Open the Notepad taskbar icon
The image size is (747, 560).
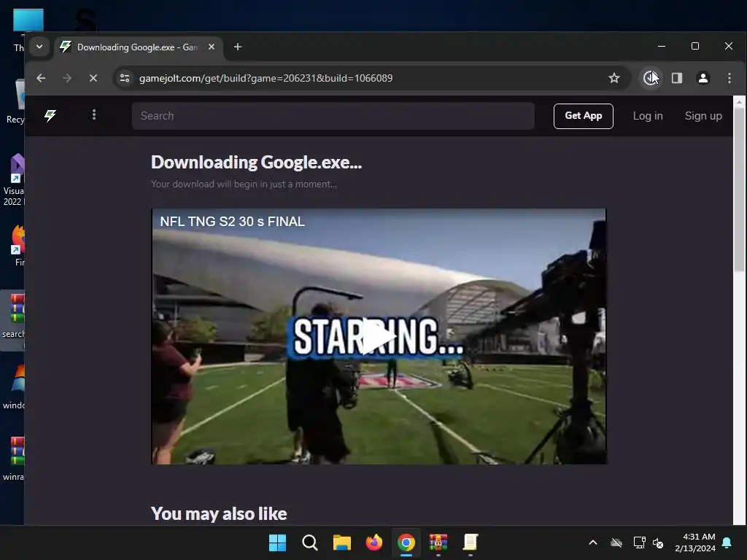click(471, 542)
